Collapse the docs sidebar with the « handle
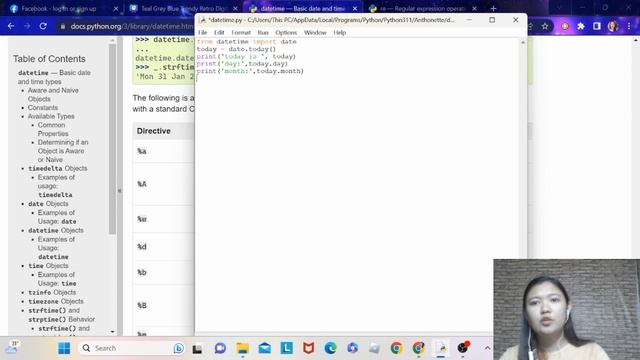 point(120,191)
